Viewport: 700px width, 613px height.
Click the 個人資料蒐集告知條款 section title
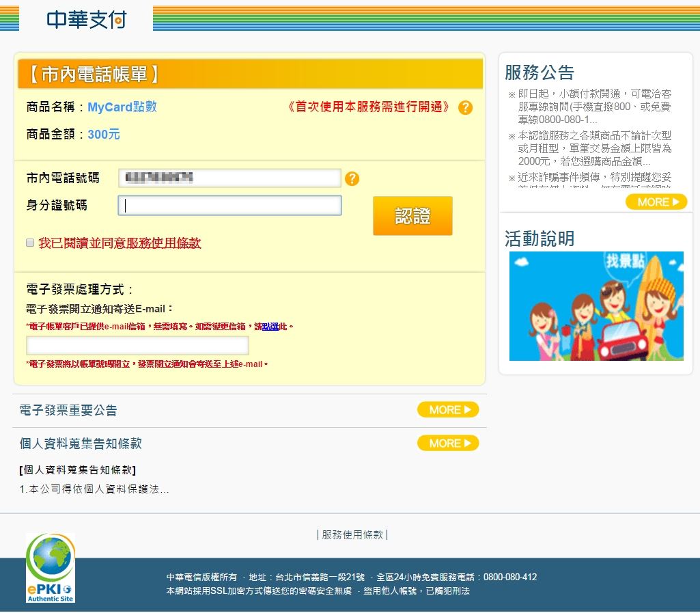(81, 444)
